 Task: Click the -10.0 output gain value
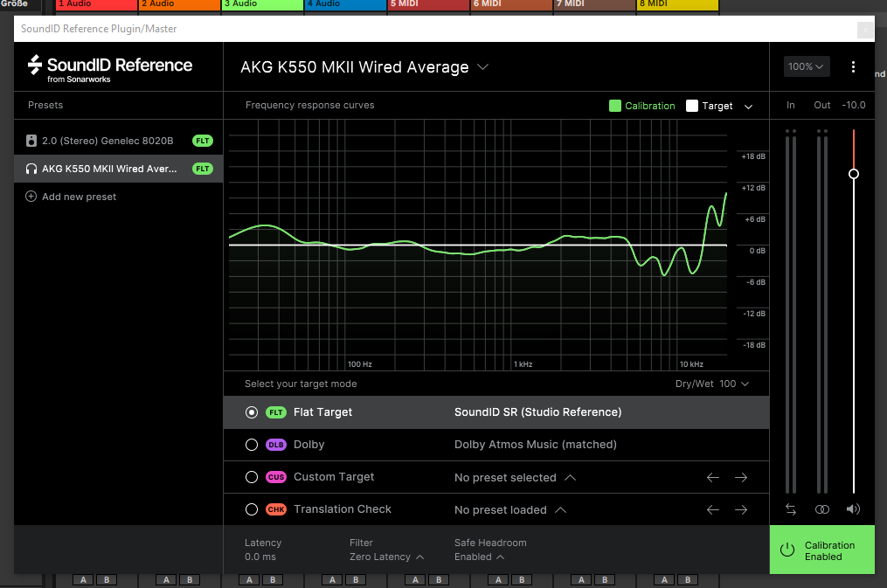[x=854, y=105]
